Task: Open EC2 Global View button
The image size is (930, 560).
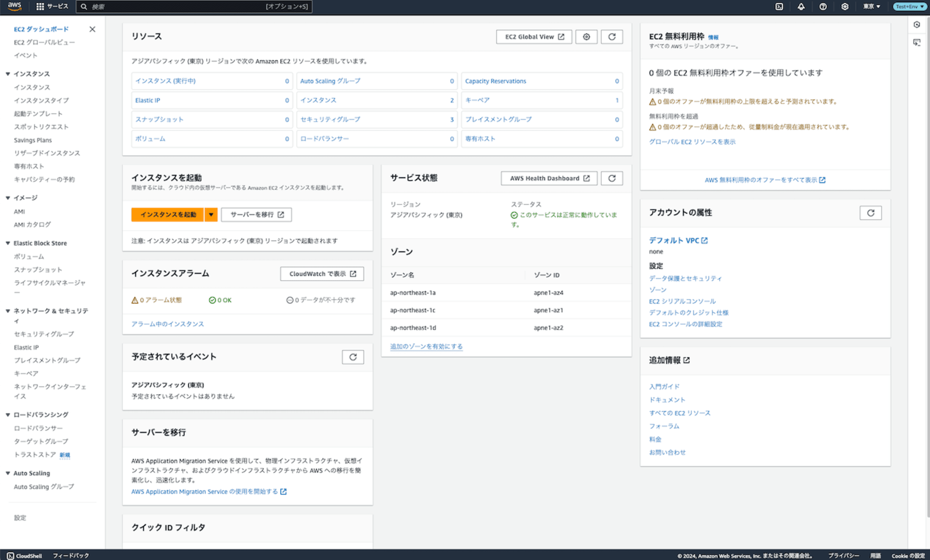Action: point(534,37)
